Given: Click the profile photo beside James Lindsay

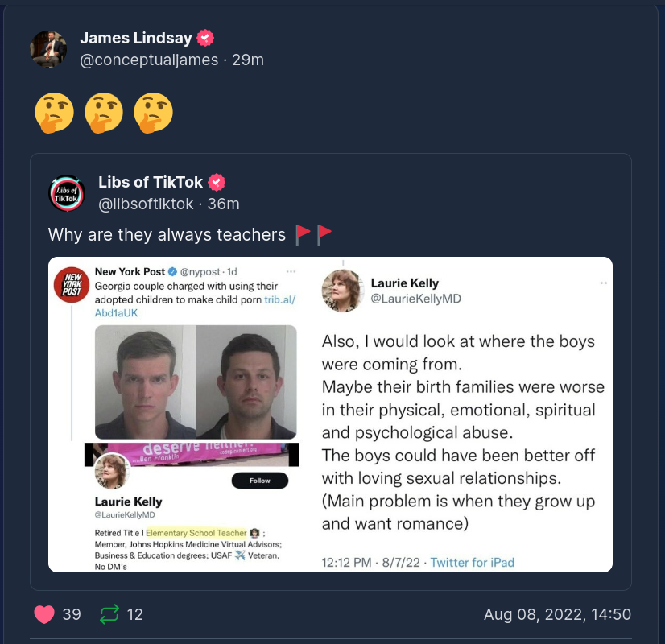Looking at the screenshot, I should point(48,49).
